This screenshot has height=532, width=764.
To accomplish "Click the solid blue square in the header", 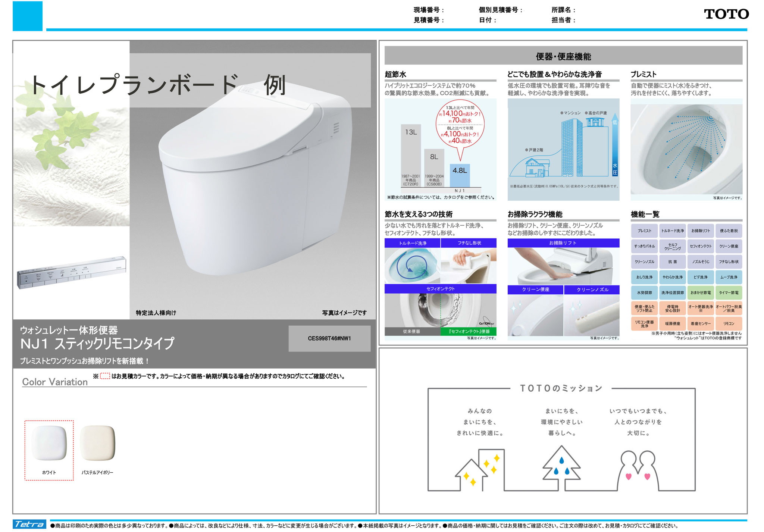I will 28,16.
